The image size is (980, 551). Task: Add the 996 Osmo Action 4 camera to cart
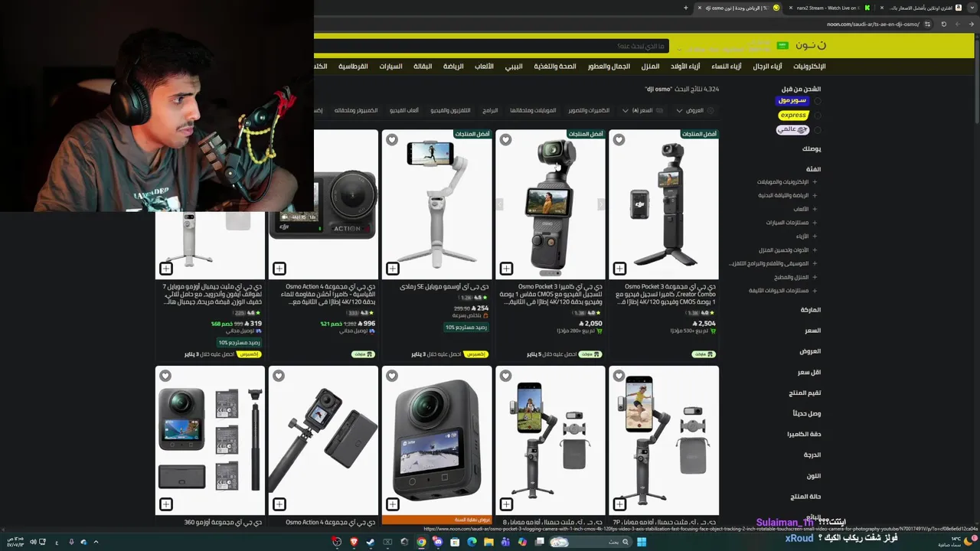[x=279, y=269]
